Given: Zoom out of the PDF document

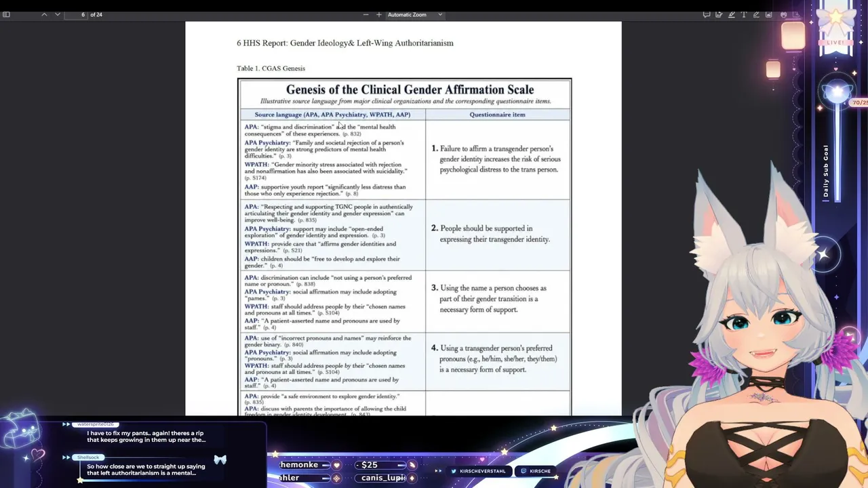Looking at the screenshot, I should pos(366,14).
